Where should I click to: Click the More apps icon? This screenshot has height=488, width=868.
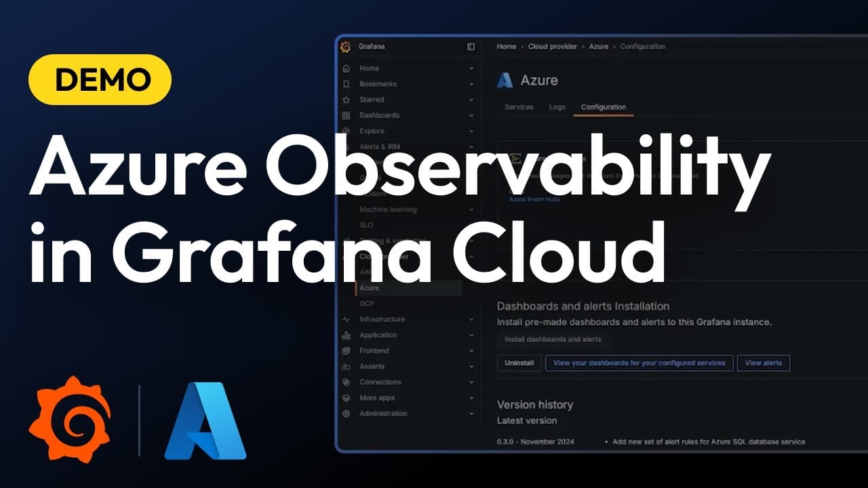346,398
